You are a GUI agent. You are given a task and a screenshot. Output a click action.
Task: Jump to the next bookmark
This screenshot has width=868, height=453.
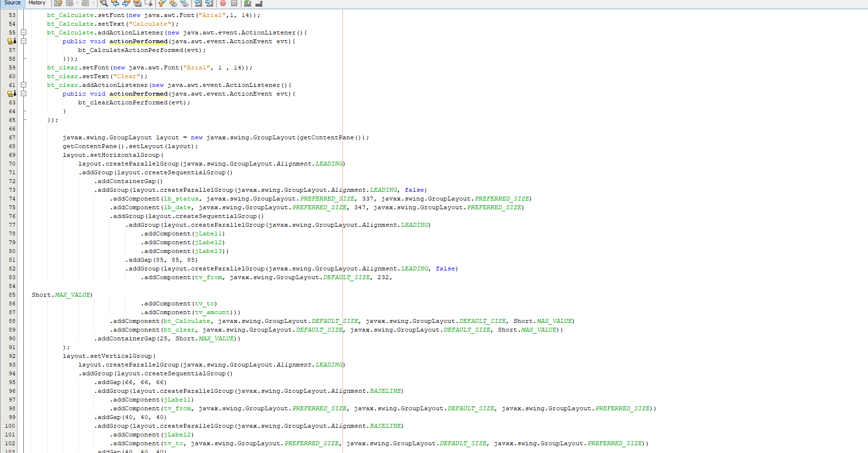pyautogui.click(x=173, y=3)
